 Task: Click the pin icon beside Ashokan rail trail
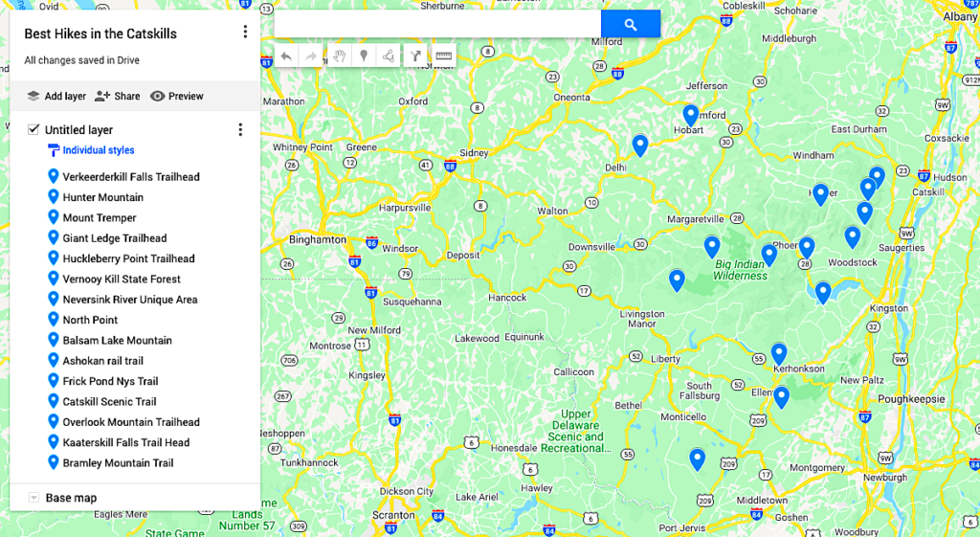point(54,360)
